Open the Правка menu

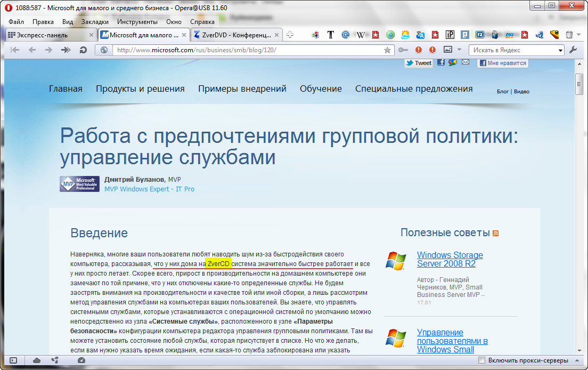43,22
